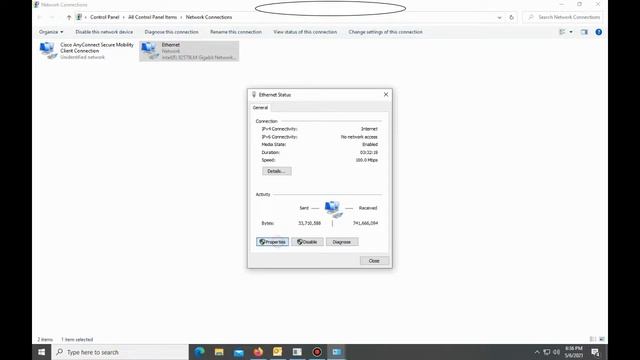Screen dimensions: 640x360
Task: Switch to details view icon in status bar
Action: pos(593,339)
